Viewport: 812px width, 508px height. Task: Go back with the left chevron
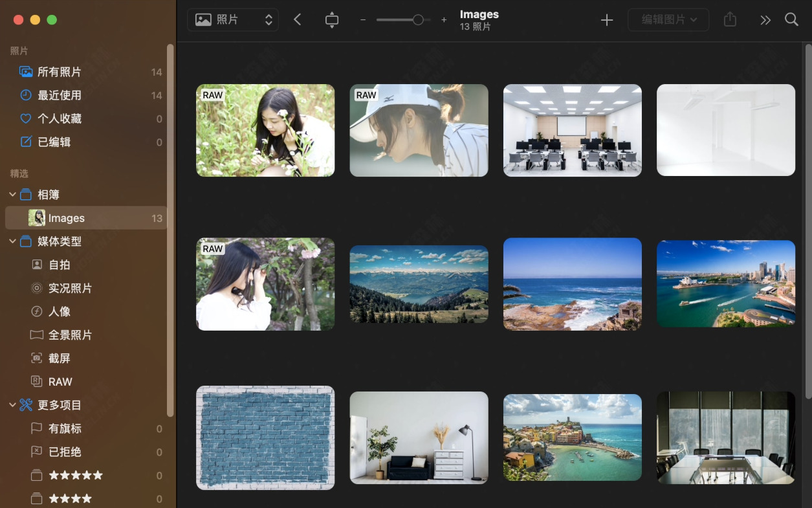point(298,19)
